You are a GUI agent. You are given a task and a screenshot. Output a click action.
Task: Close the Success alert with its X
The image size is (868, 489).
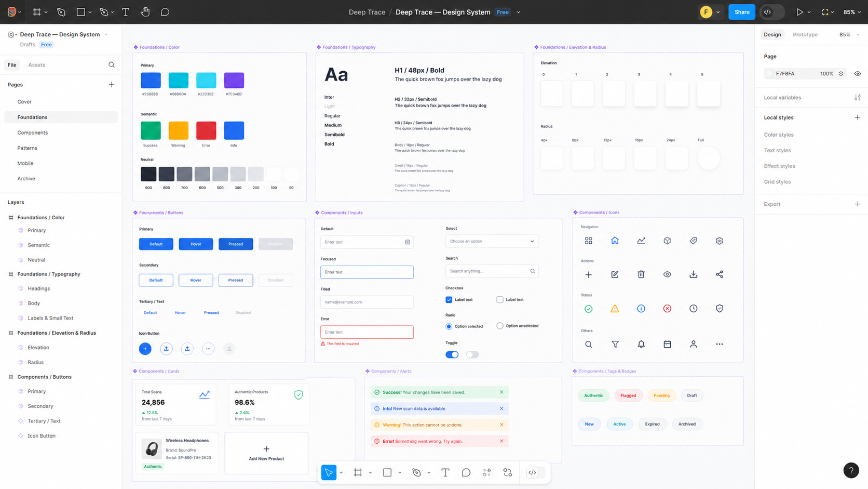(x=501, y=392)
